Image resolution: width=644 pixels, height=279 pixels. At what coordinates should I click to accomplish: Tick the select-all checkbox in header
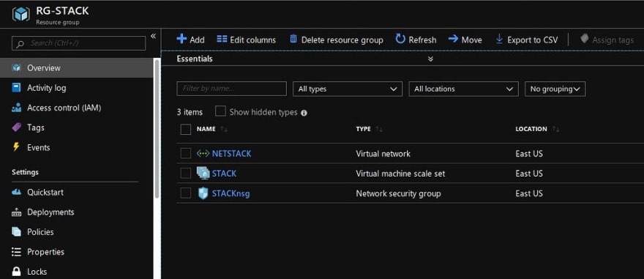click(x=186, y=129)
